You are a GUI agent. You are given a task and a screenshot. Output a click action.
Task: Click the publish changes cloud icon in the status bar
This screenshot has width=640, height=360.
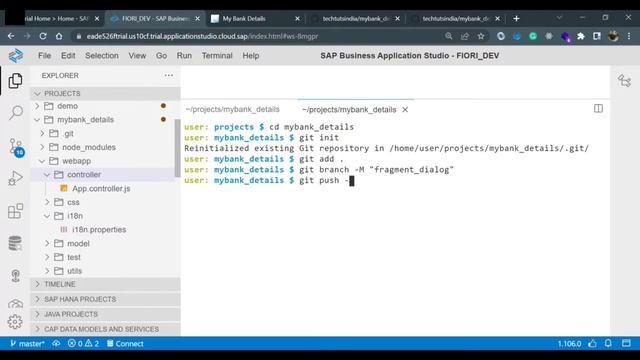click(56, 344)
